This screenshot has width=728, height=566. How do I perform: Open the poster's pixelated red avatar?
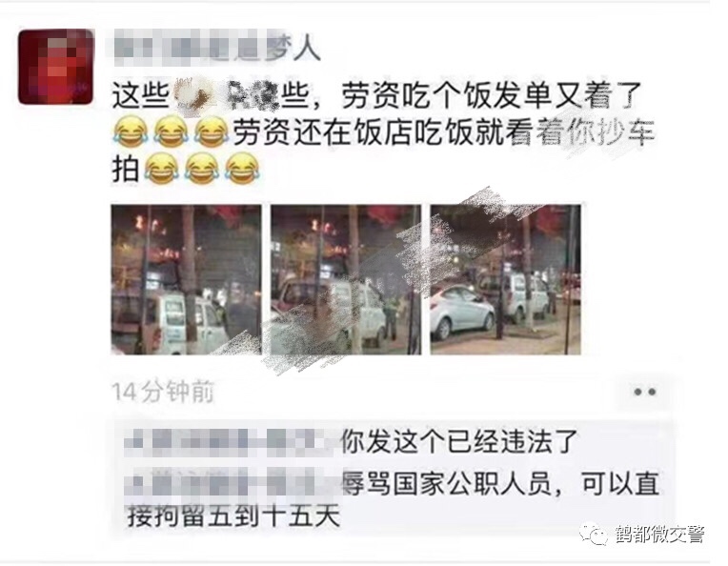pyautogui.click(x=55, y=66)
